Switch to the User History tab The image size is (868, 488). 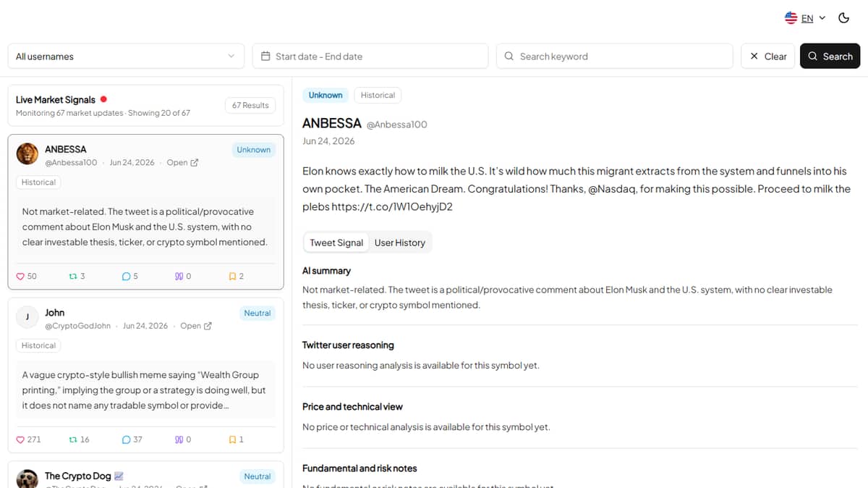(x=400, y=243)
